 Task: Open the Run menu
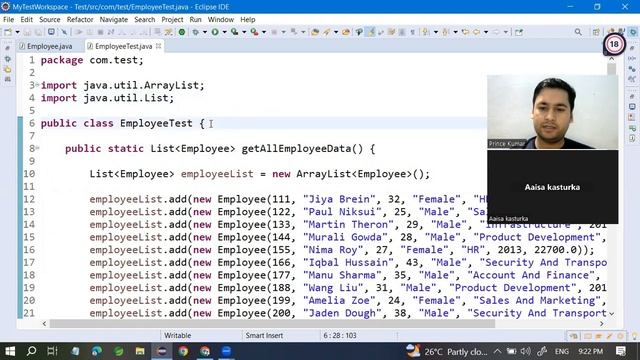tap(196, 19)
